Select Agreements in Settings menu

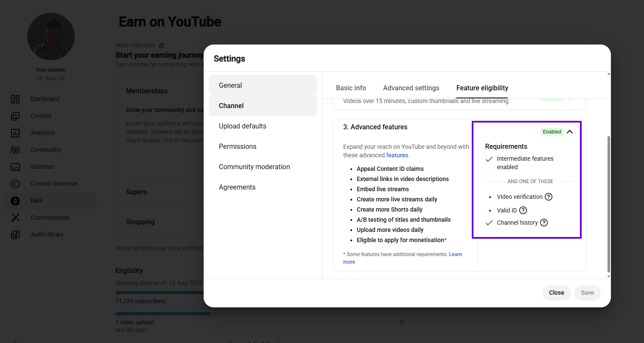pos(263,187)
